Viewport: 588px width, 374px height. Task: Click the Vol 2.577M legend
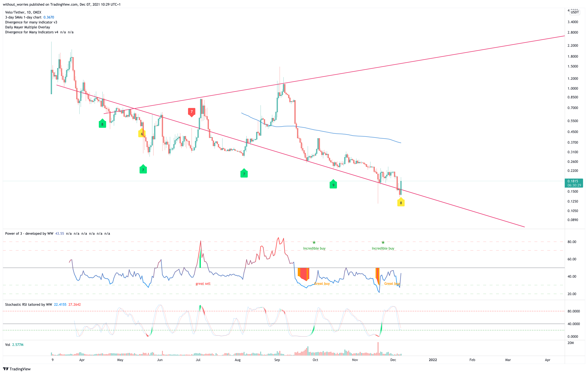click(14, 345)
